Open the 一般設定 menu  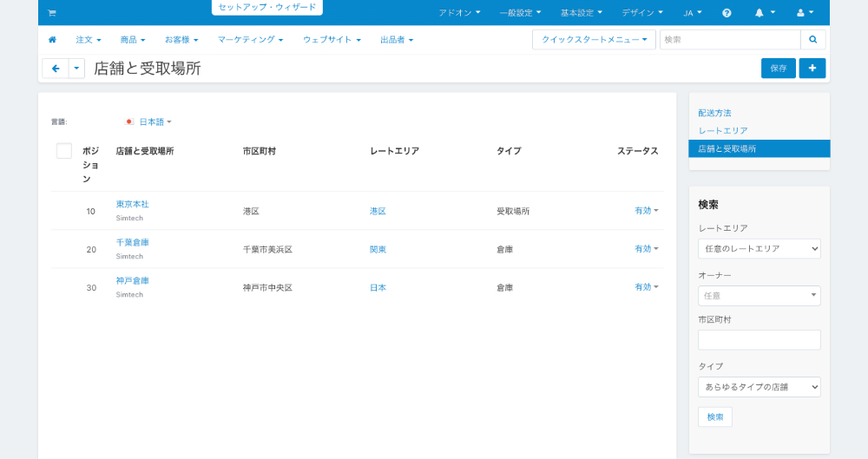pyautogui.click(x=520, y=13)
